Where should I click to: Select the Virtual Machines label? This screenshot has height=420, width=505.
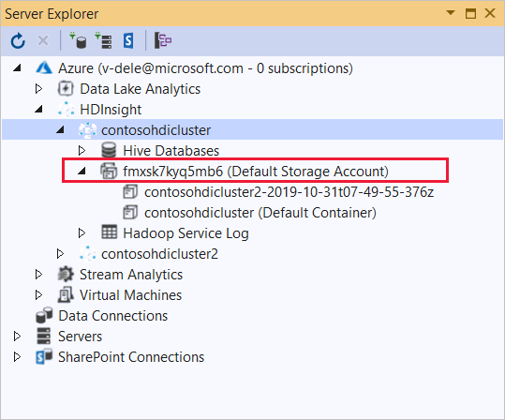point(131,295)
